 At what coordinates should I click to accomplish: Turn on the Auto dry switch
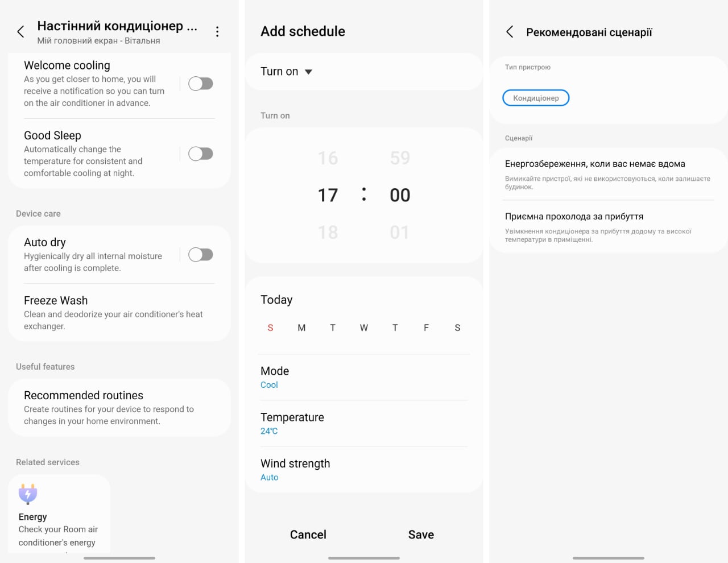(201, 255)
